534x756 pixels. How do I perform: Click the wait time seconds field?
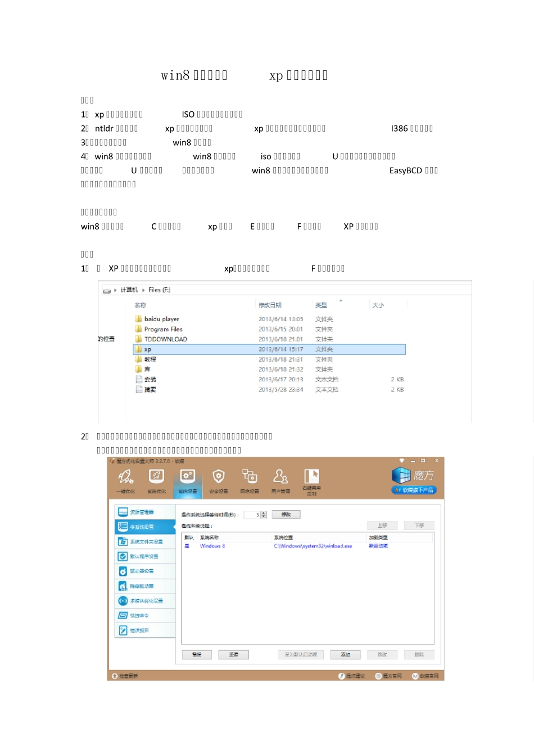[252, 515]
